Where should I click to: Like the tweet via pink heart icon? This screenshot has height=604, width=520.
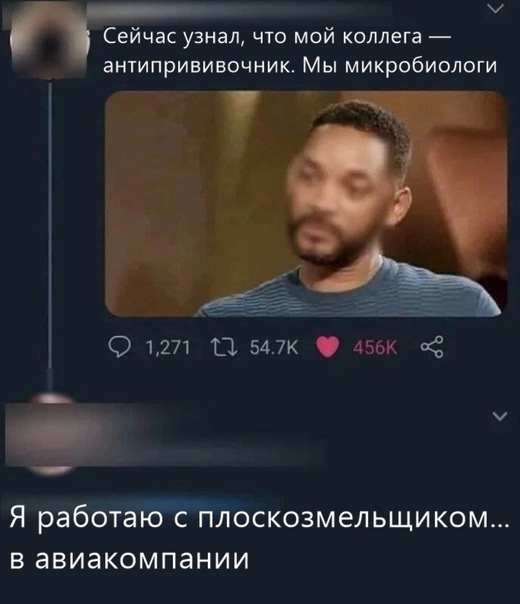coord(327,347)
